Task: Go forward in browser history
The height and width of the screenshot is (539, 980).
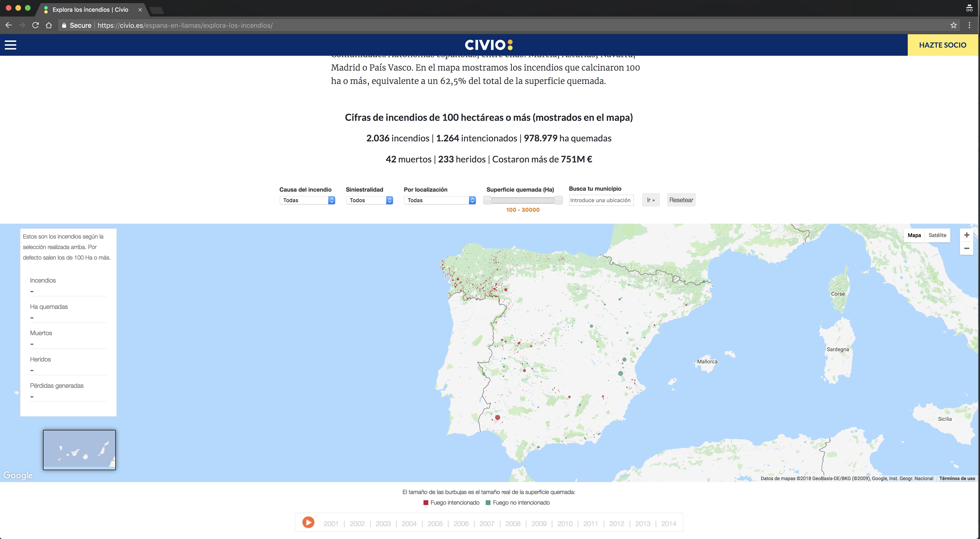Action: coord(22,25)
